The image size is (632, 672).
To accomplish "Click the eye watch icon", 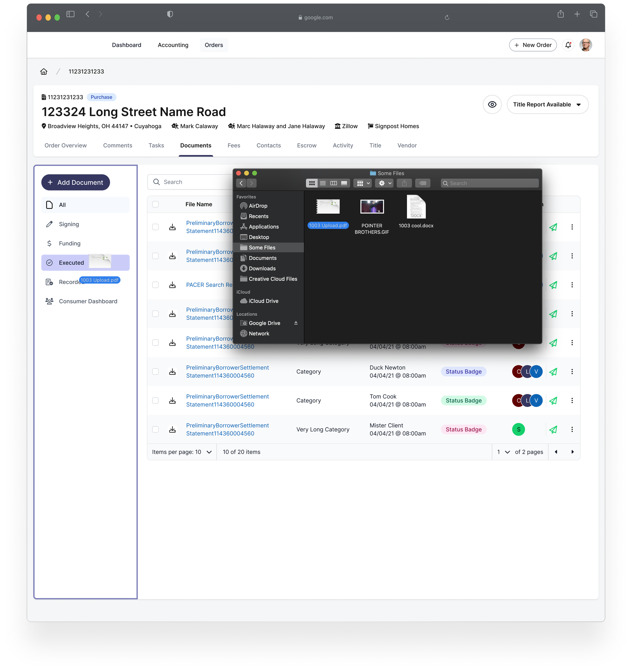I will 492,104.
